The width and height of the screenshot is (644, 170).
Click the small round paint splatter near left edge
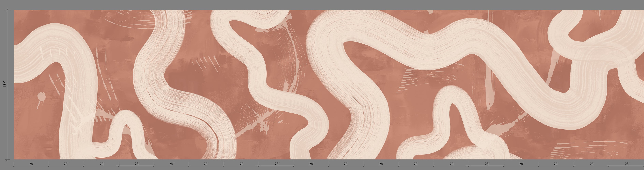[41, 96]
